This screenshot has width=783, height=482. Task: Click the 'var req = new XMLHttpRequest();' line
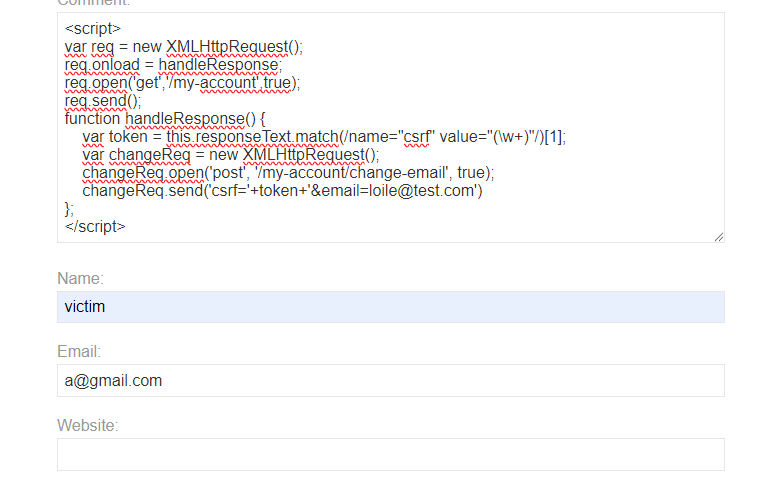point(184,47)
